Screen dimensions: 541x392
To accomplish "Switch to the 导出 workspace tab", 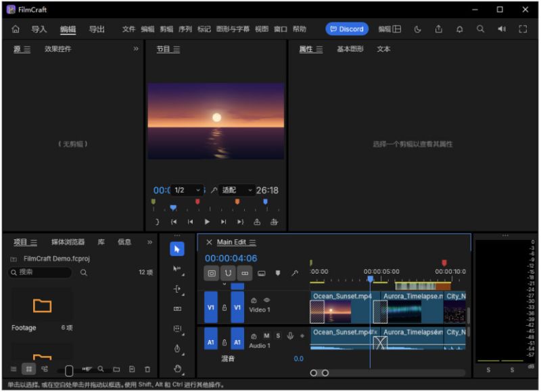I will pyautogui.click(x=97, y=29).
